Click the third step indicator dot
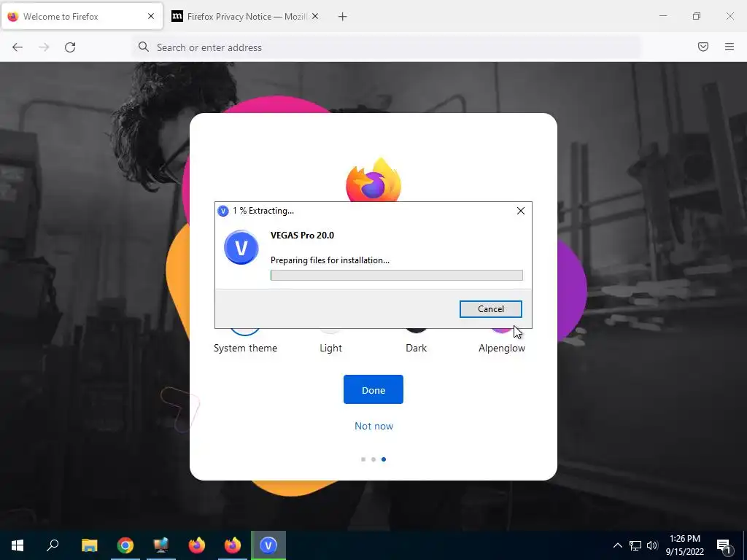This screenshot has height=560, width=747. (x=384, y=459)
